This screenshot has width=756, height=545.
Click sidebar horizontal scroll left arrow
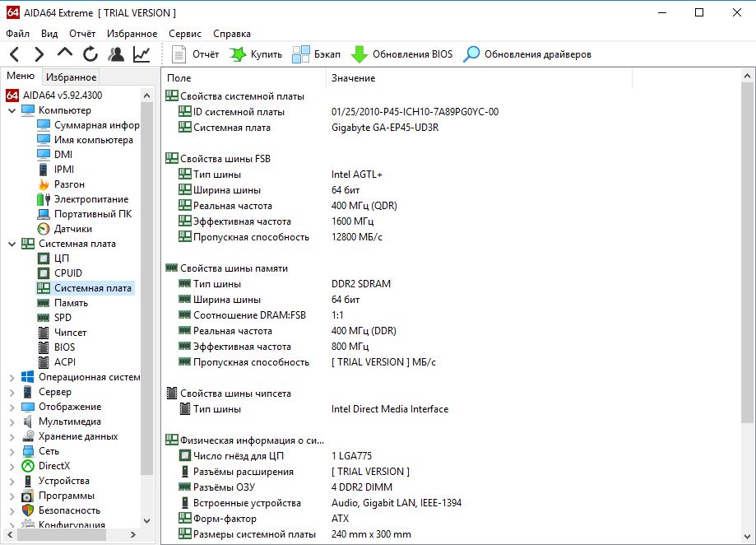[9, 534]
